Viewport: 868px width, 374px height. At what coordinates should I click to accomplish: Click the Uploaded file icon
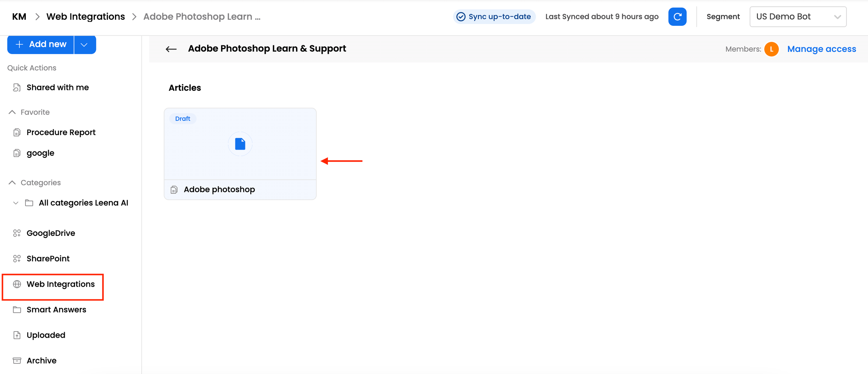coord(17,335)
